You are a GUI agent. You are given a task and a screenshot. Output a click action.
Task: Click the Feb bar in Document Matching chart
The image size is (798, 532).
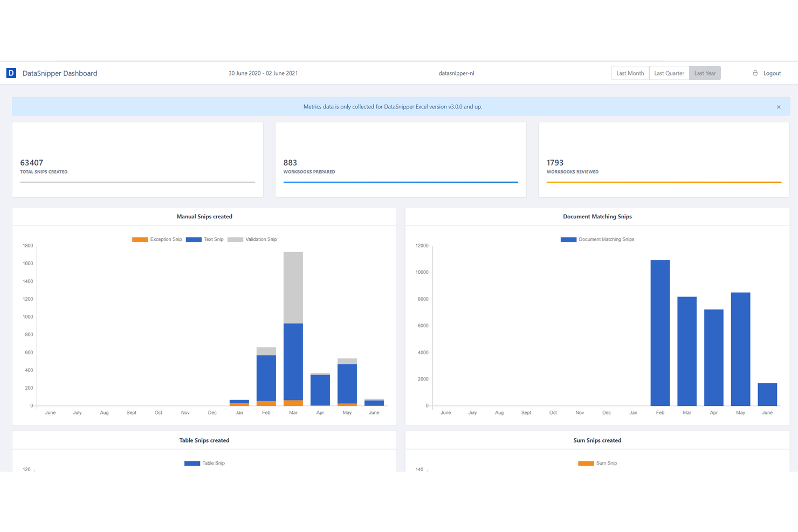coord(660,333)
